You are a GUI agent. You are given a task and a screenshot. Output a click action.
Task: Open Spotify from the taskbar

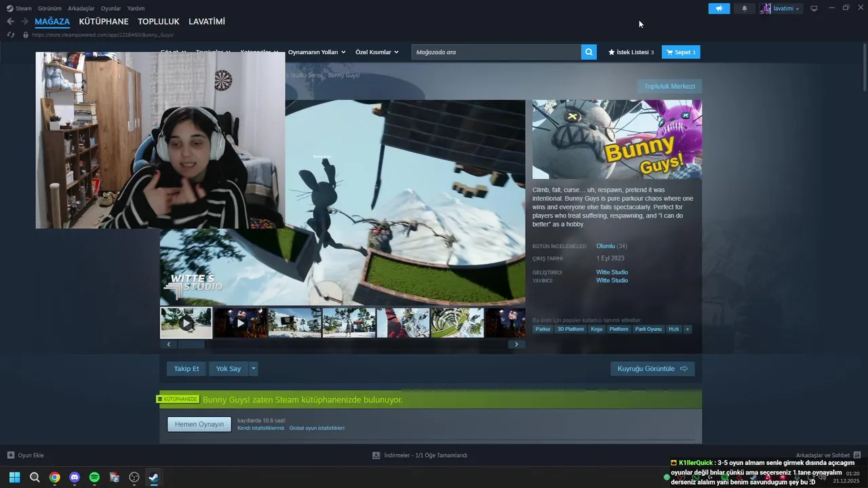[x=94, y=477]
